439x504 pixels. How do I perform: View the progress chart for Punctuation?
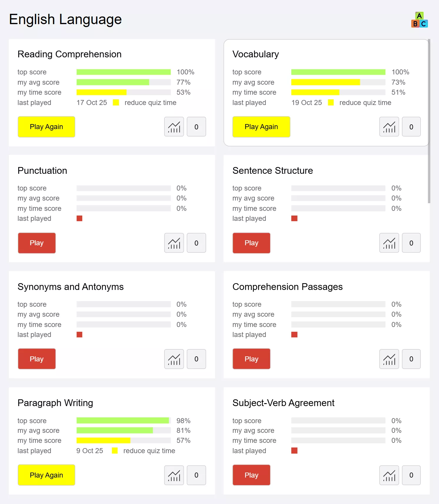(174, 243)
